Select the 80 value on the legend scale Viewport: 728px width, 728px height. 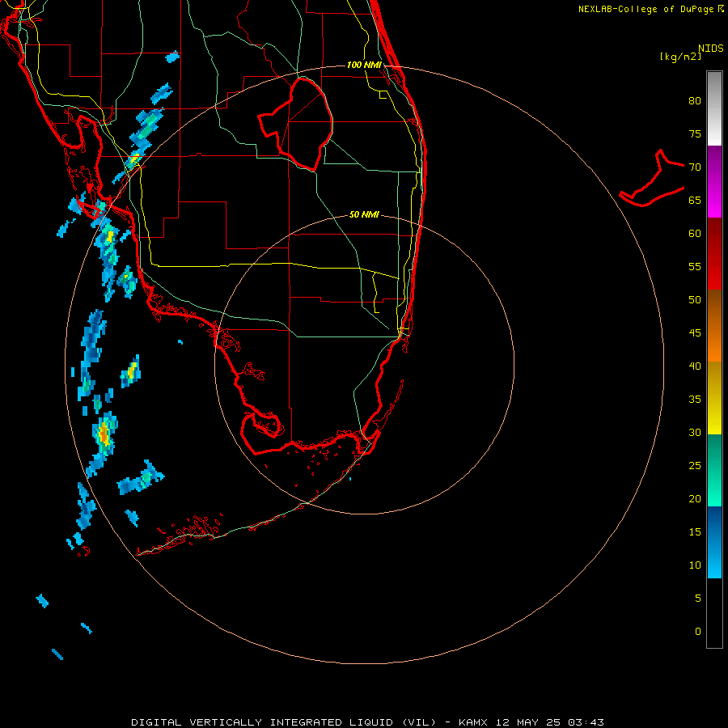[695, 101]
